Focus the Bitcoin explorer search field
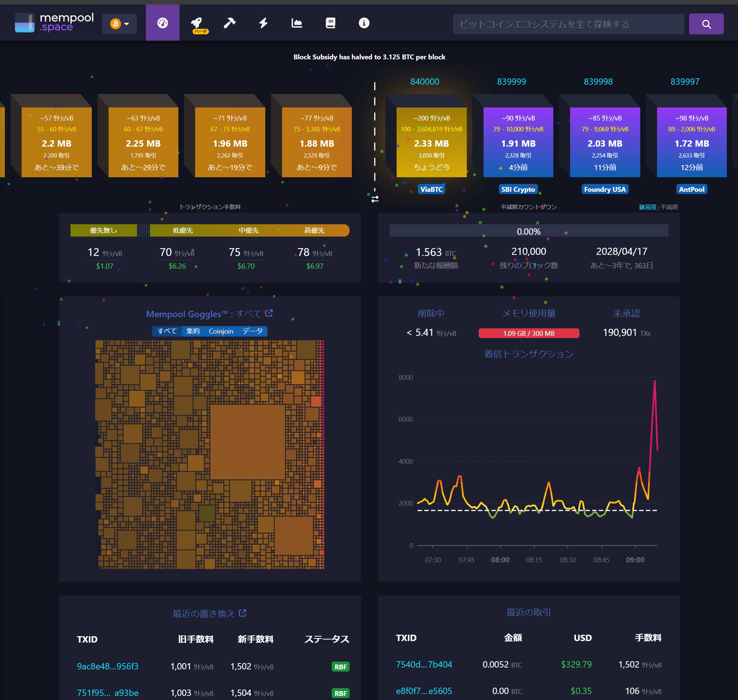Viewport: 738px width, 700px height. [568, 24]
